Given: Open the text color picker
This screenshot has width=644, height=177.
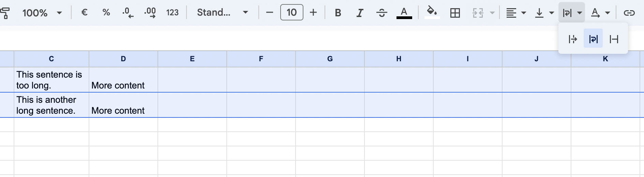Looking at the screenshot, I should [404, 13].
